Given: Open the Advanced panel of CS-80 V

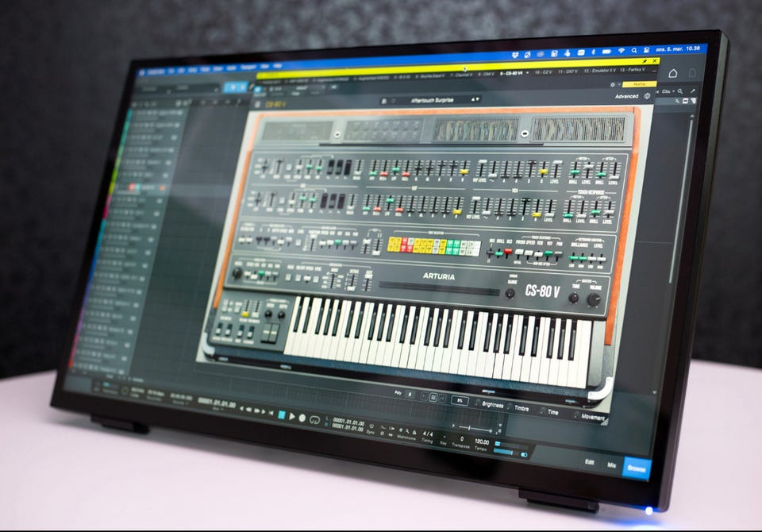Looking at the screenshot, I should [x=627, y=96].
